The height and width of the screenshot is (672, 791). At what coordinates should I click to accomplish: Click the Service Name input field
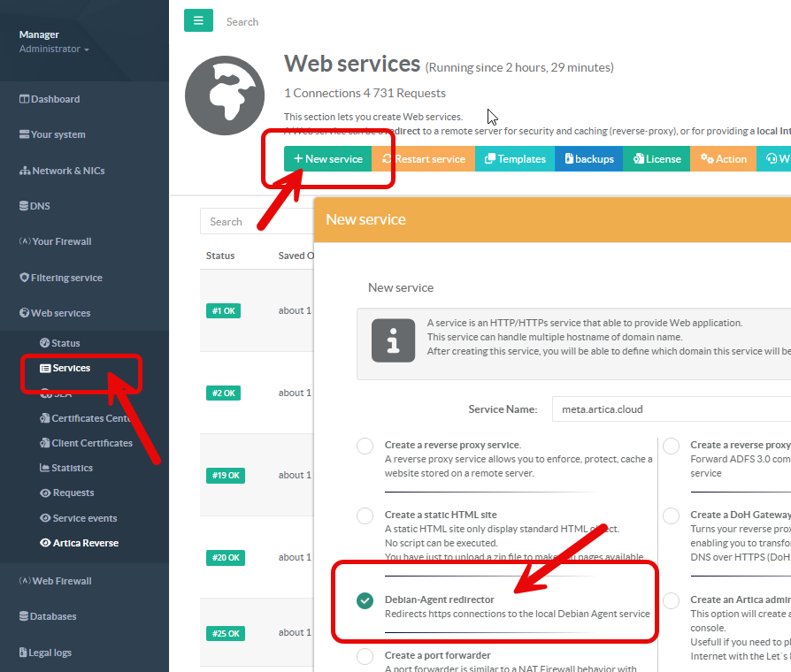click(670, 409)
